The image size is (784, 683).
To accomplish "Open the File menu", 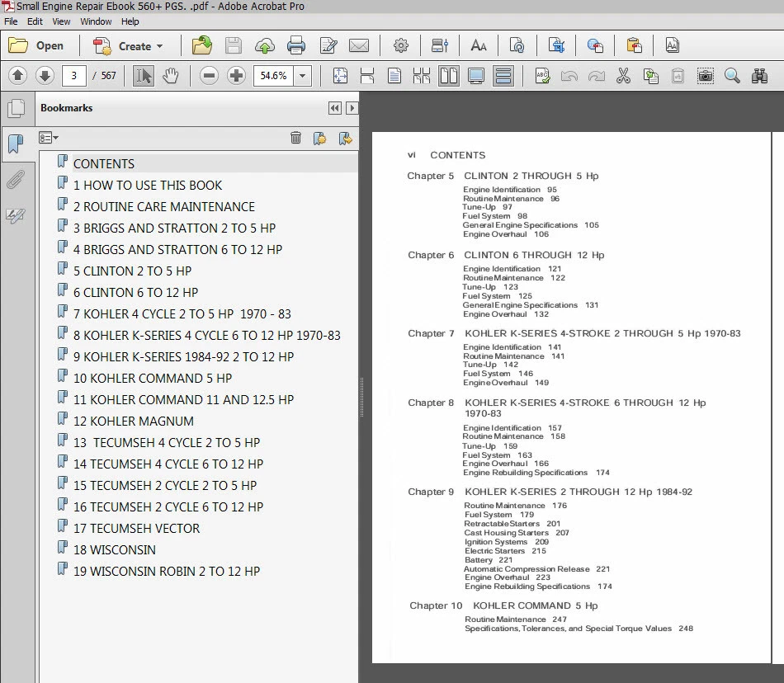I will 11,21.
